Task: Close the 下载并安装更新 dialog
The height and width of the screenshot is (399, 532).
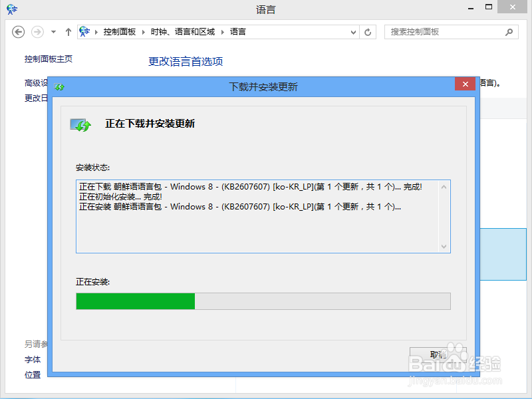Action: pyautogui.click(x=465, y=84)
